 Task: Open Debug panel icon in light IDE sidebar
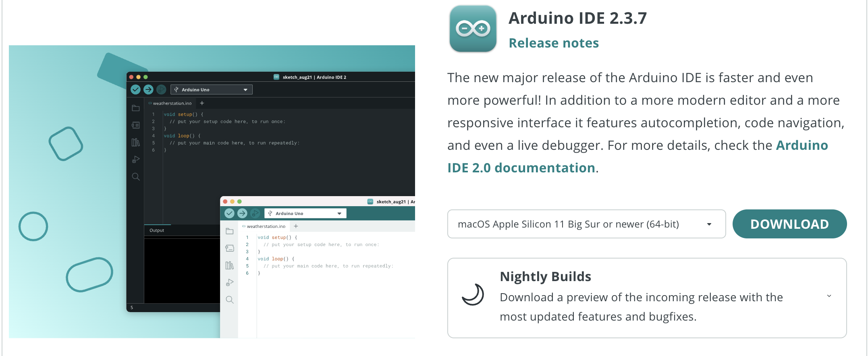[x=230, y=282]
